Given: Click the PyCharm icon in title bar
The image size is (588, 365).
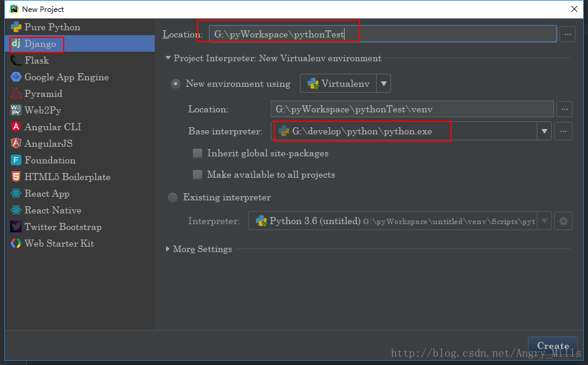Looking at the screenshot, I should pos(14,9).
